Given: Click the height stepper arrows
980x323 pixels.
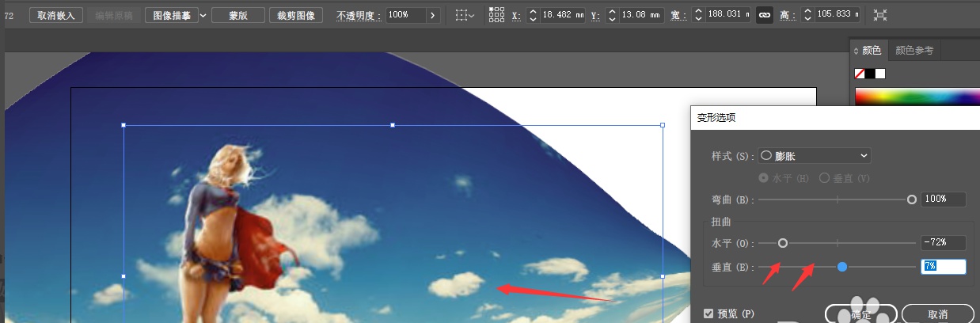Looking at the screenshot, I should pos(807,15).
